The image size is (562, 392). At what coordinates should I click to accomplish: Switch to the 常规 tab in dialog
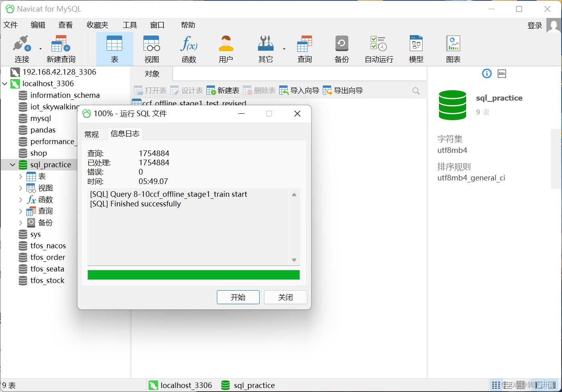coord(91,135)
